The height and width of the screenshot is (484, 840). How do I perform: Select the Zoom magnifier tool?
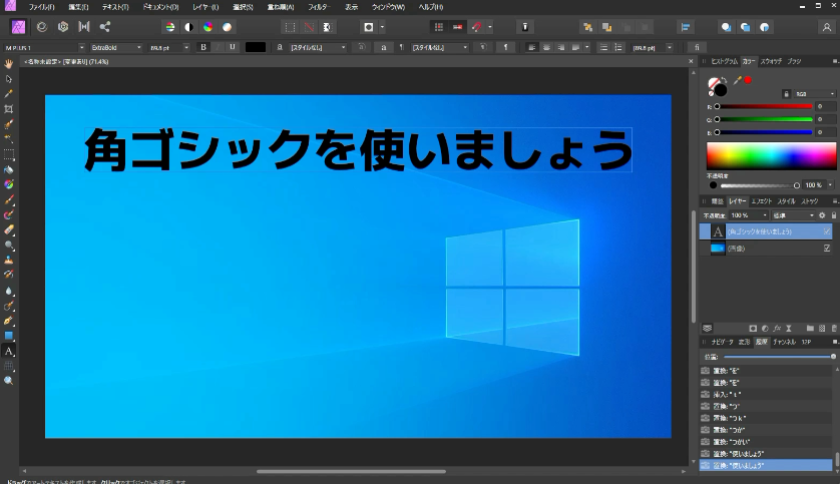coord(9,381)
